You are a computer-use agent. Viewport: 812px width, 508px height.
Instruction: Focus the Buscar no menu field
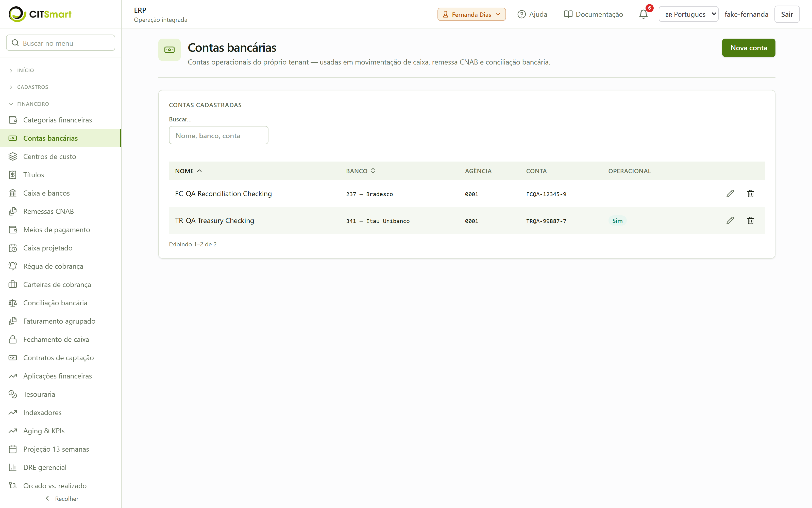pos(61,43)
